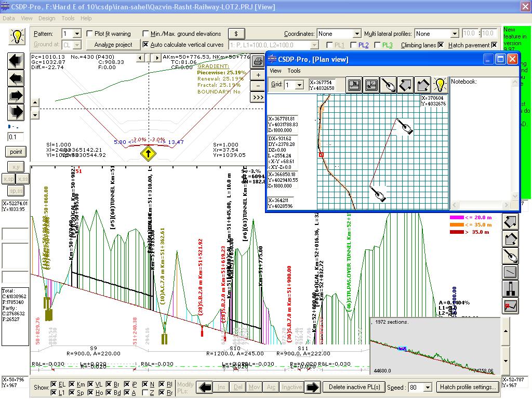The image size is (532, 399).
Task: Click the first framed-view icon in Plan view toolbar
Action: click(x=354, y=85)
